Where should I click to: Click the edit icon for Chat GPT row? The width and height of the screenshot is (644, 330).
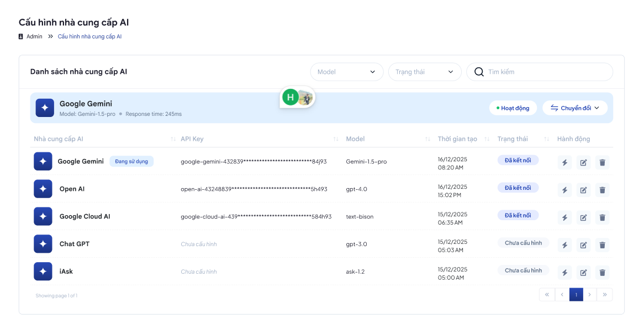[x=583, y=245]
